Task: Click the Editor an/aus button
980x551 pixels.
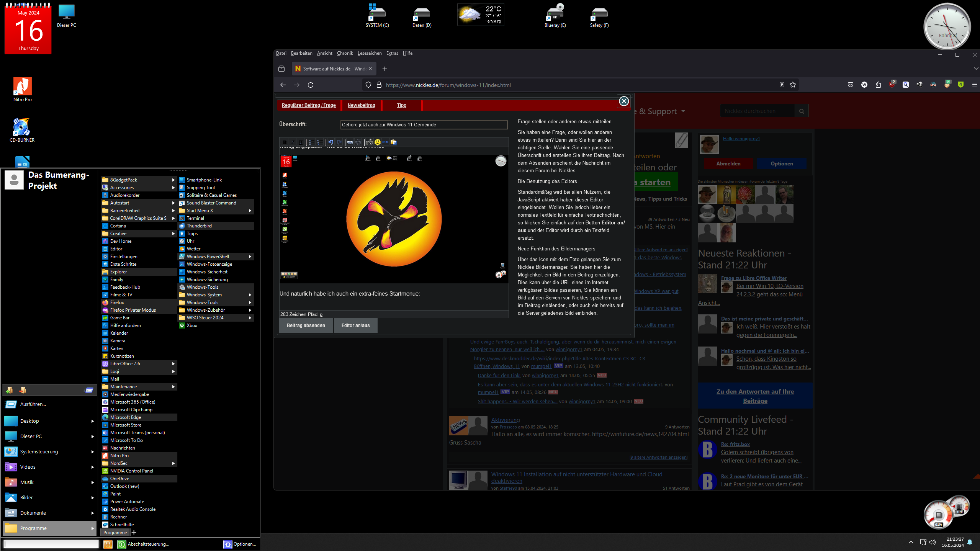Action: (x=355, y=325)
